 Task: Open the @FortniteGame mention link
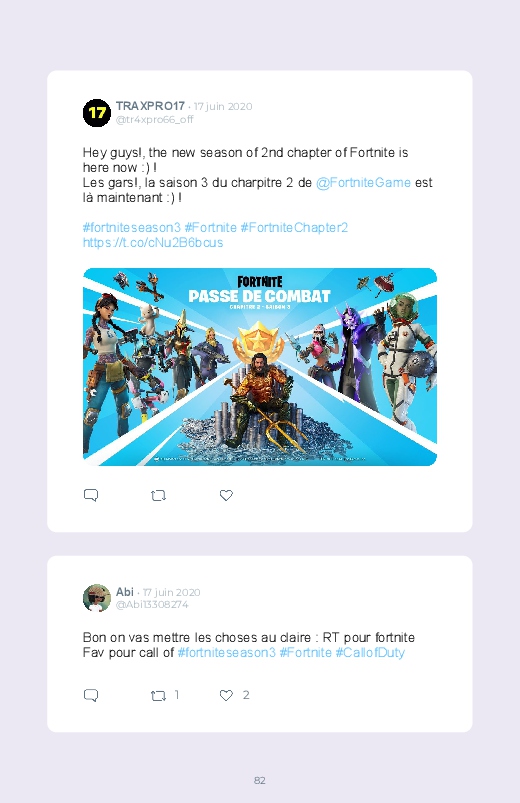363,183
